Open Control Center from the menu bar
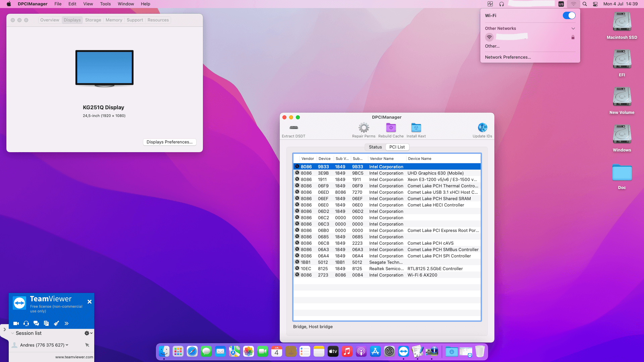Screen dimensions: 644x362 pyautogui.click(x=595, y=4)
